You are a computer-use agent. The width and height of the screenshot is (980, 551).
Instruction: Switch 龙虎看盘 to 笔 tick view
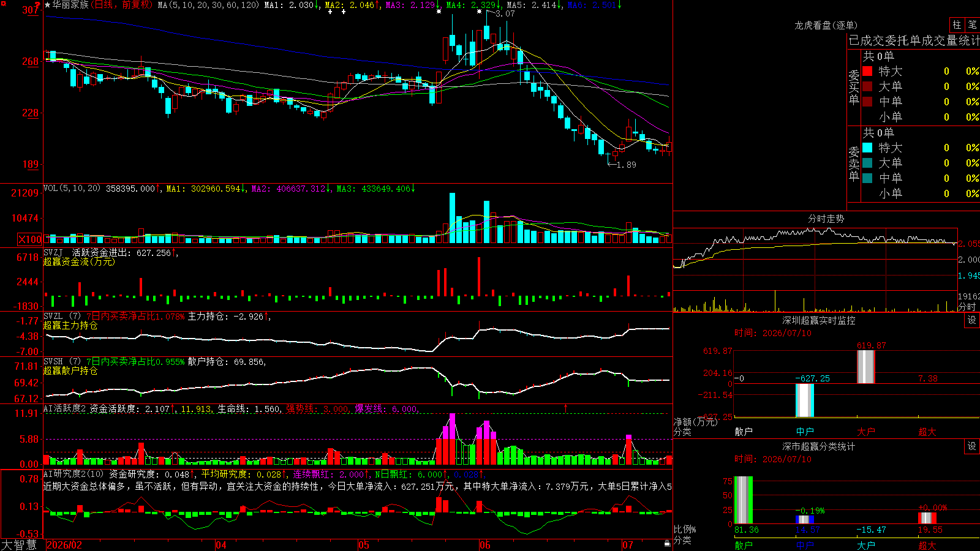coord(972,24)
